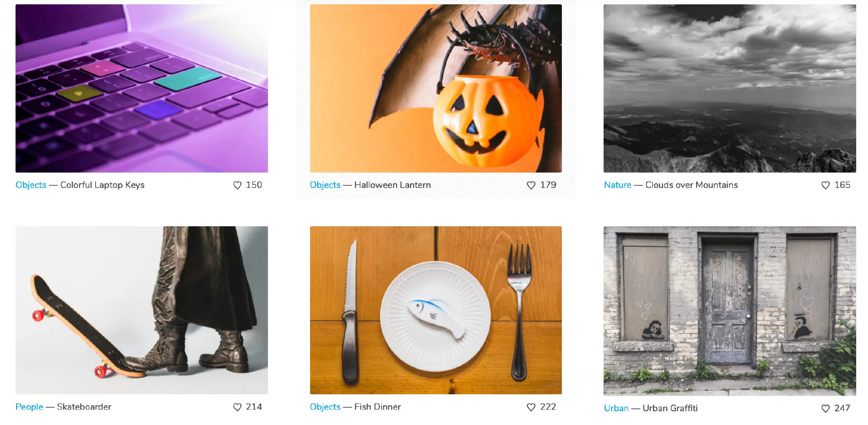This screenshot has height=425, width=868.
Task: Select the skateboard and boots photo
Action: point(142,310)
